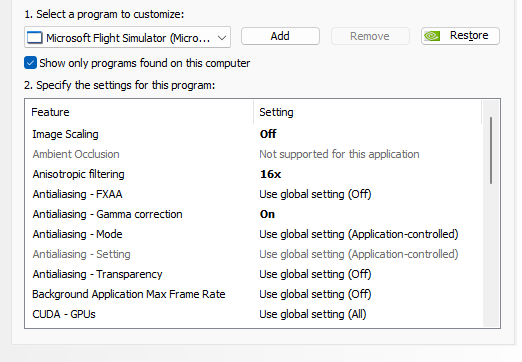Open the 16x Anisotropic filtering setting
Screen dimensions: 522x362
tap(271, 174)
